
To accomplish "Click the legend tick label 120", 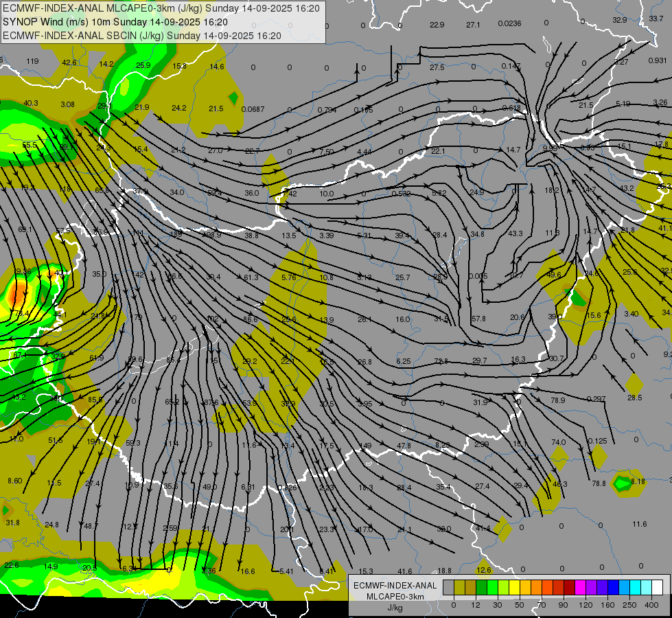I will point(586,605).
